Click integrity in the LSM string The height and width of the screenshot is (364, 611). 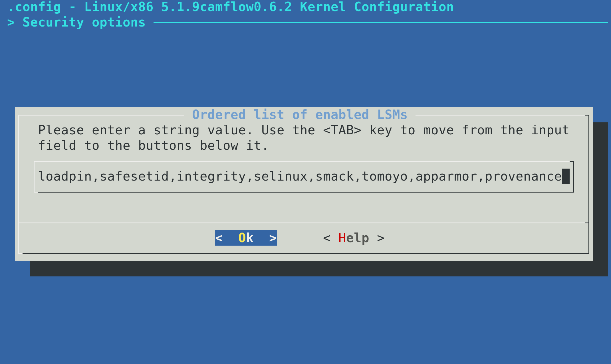click(211, 176)
